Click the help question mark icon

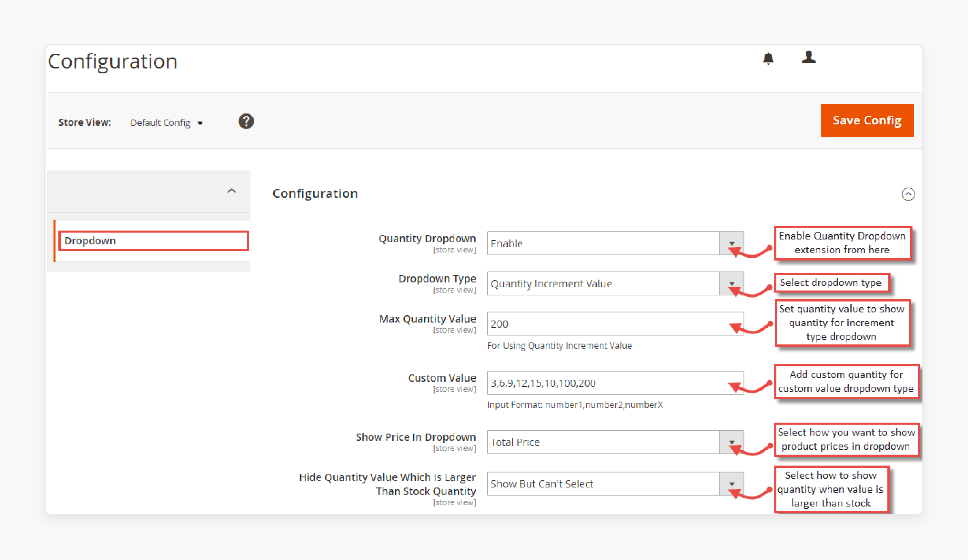[246, 121]
